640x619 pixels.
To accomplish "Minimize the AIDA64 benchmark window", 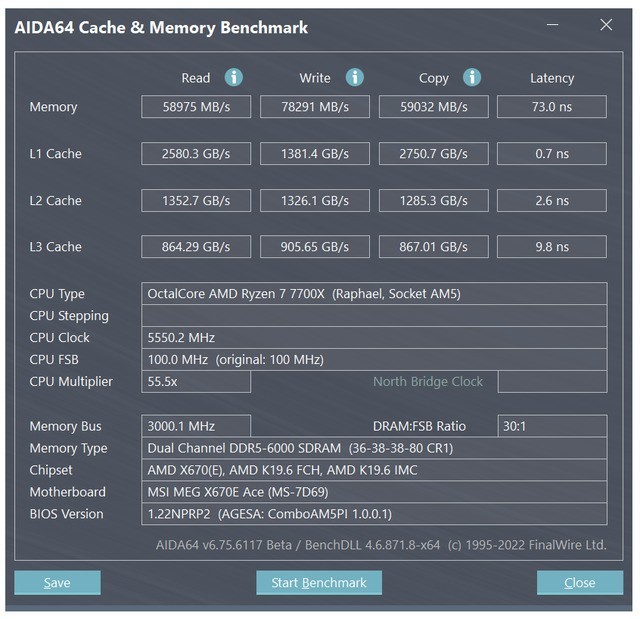I will pos(553,25).
